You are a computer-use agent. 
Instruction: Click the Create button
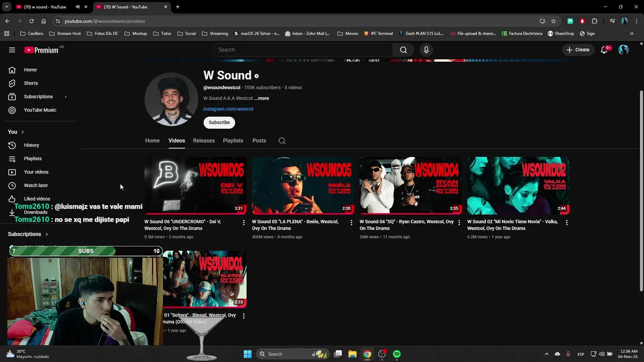pyautogui.click(x=578, y=50)
